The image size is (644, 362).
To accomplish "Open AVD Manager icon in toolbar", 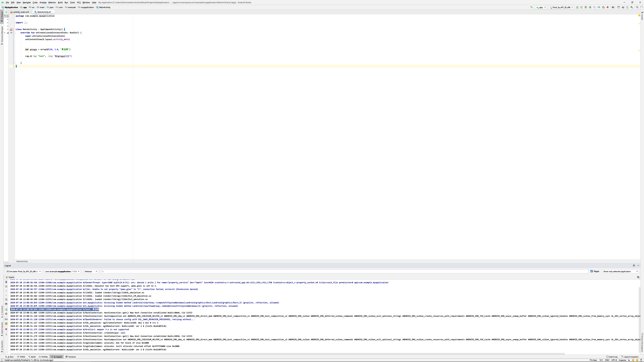I will [628, 8].
